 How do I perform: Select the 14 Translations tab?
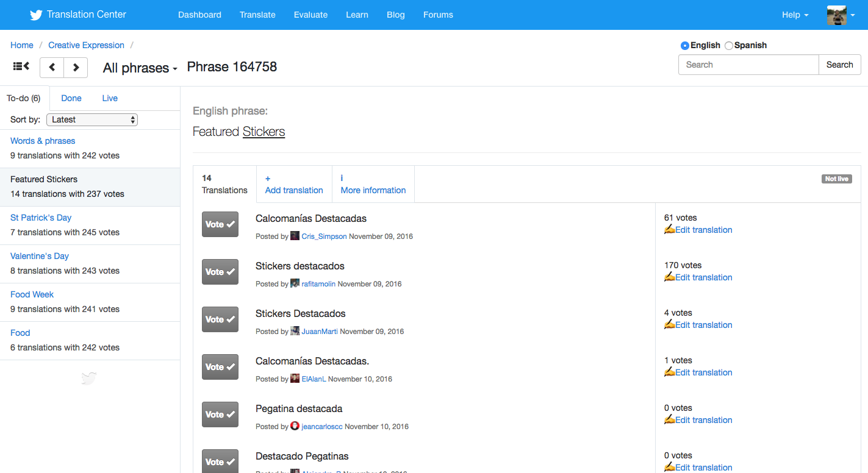click(x=224, y=184)
